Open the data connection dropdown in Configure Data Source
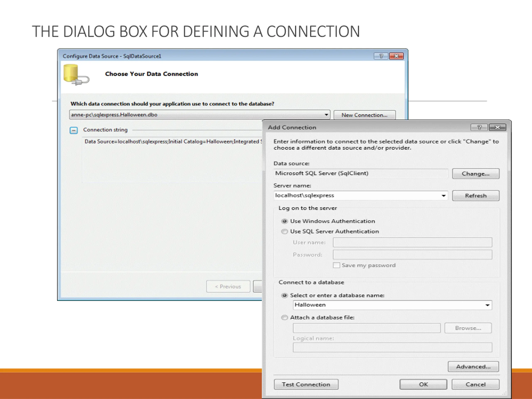 [x=326, y=115]
